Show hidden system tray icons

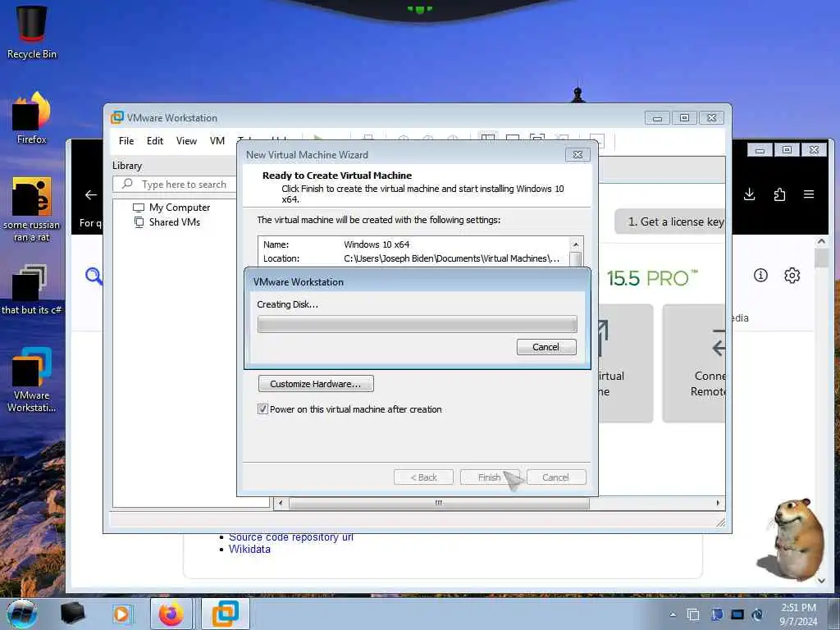pos(673,614)
